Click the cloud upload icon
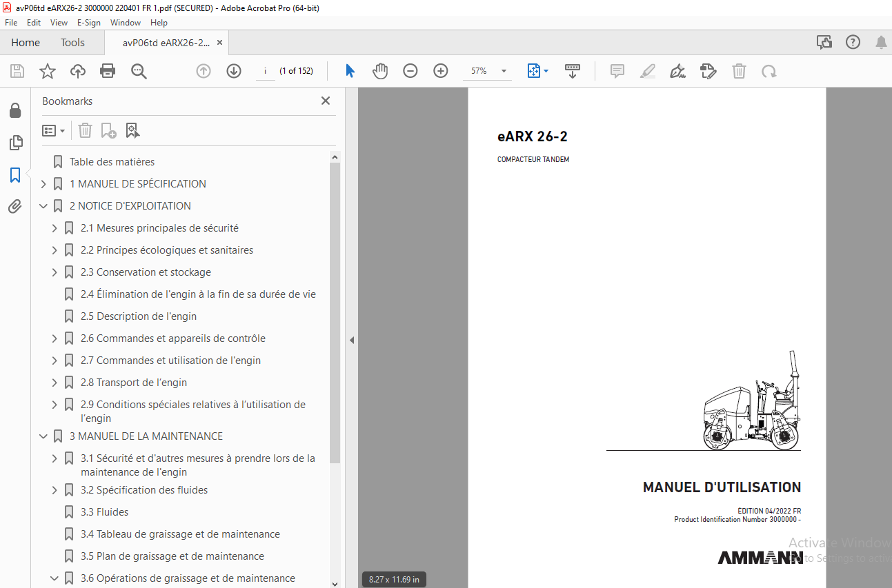 [78, 71]
